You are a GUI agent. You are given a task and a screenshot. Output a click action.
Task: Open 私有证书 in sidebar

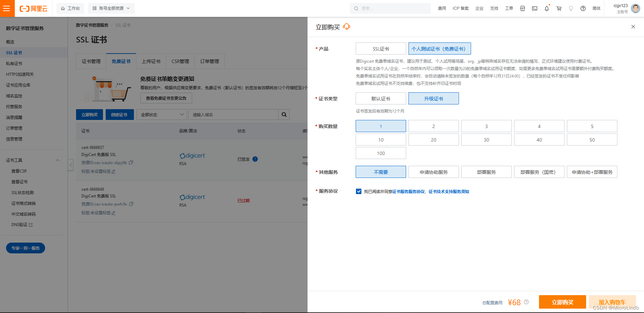[x=14, y=63]
